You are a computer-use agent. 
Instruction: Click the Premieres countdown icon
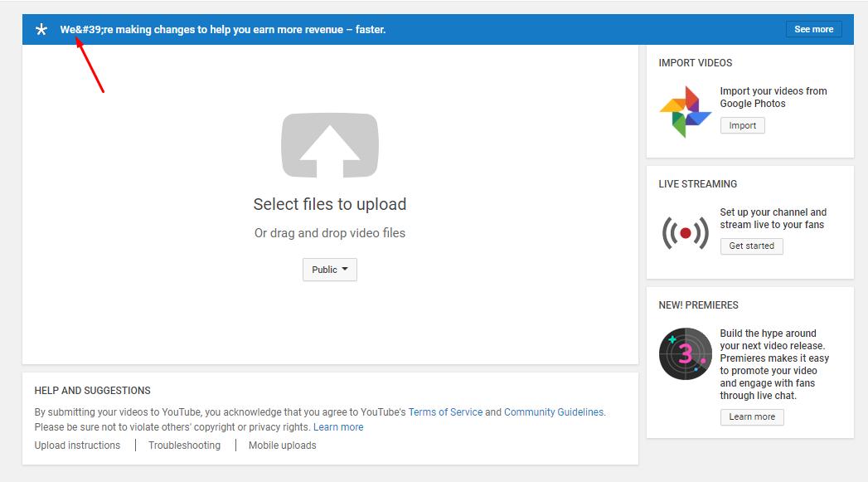pyautogui.click(x=686, y=353)
